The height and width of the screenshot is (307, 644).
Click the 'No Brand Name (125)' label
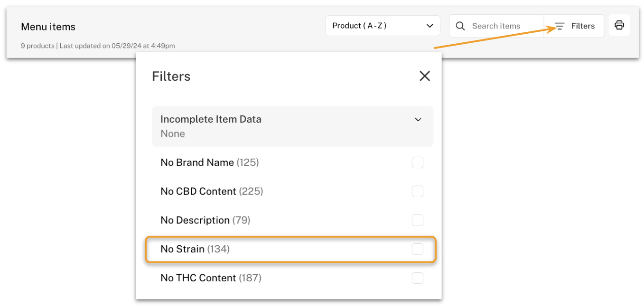coord(210,163)
